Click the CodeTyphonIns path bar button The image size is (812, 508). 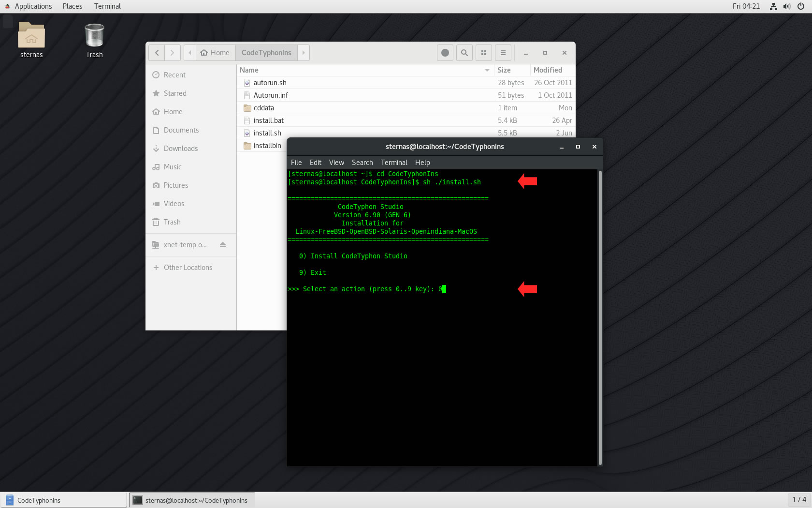(x=266, y=53)
